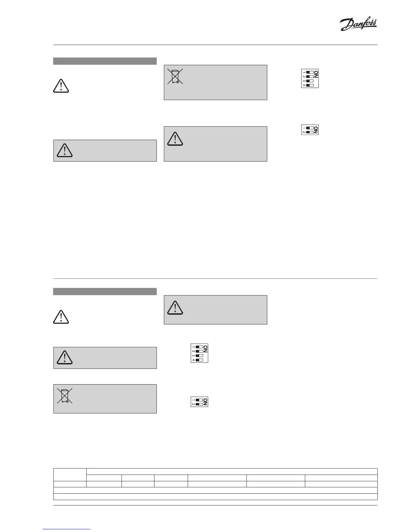Select the tall first-column cell of the bottom table
The image size is (411, 532).
[70, 475]
